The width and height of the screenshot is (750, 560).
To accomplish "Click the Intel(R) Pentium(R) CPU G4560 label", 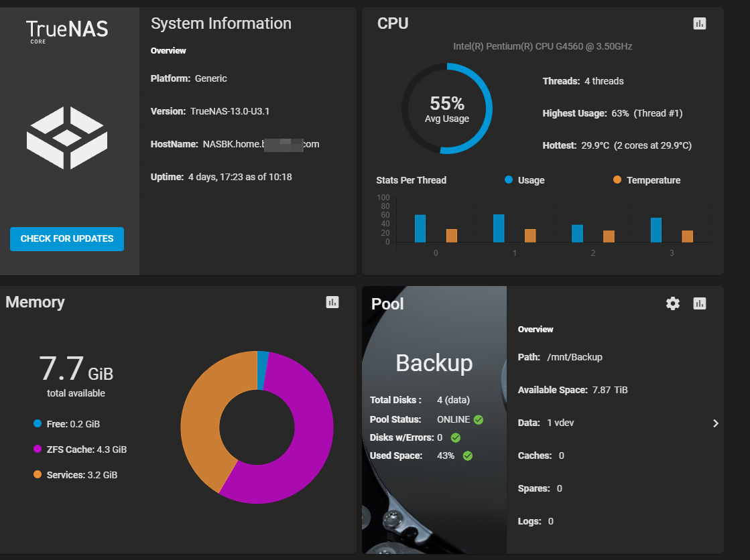I will 542,46.
